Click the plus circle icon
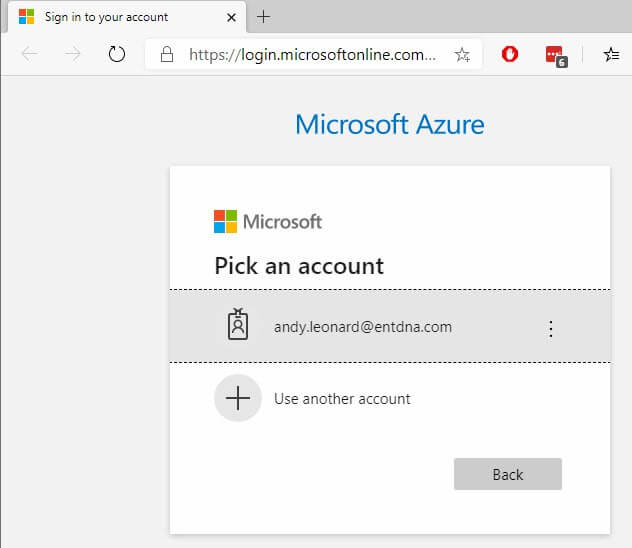The width and height of the screenshot is (632, 548). tap(238, 398)
